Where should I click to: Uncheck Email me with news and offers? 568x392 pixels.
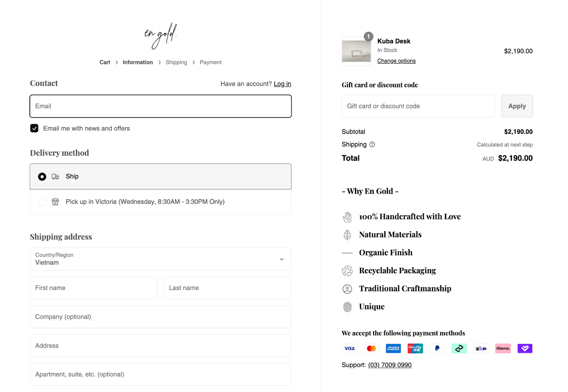pyautogui.click(x=34, y=128)
